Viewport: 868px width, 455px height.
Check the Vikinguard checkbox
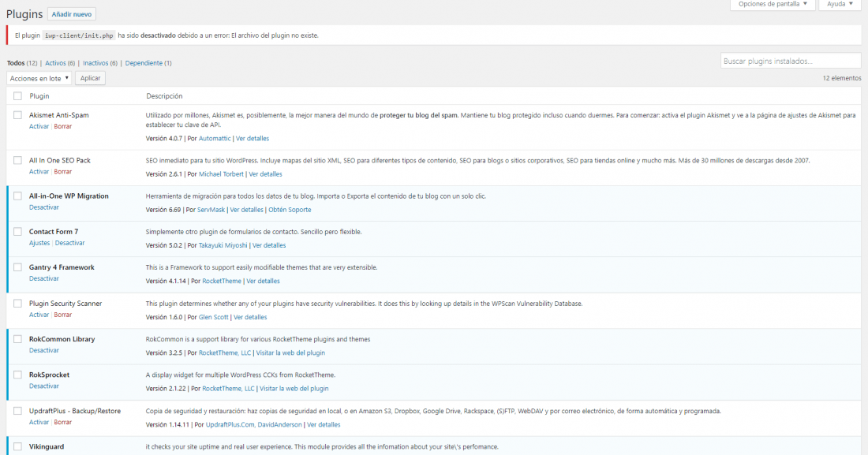[17, 446]
